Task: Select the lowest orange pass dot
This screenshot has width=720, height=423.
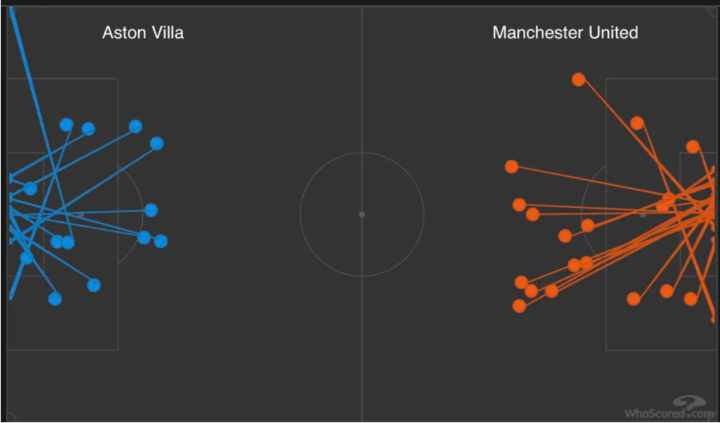Action: (519, 306)
